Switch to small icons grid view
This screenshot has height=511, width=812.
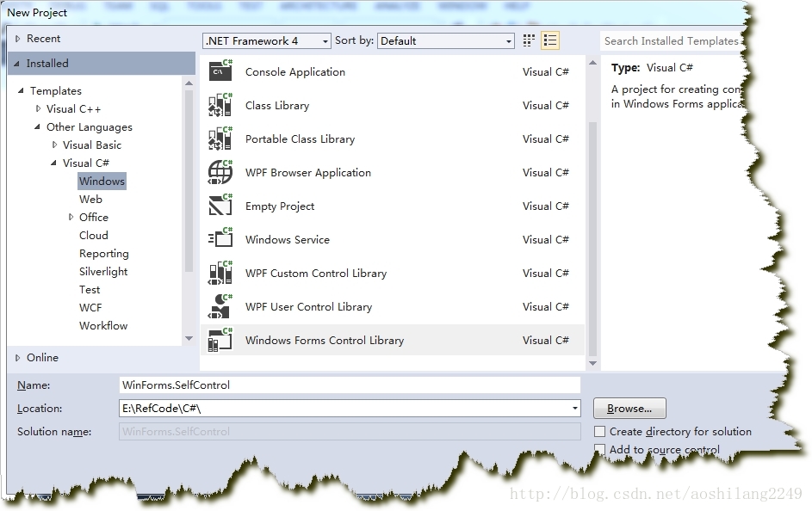click(529, 40)
